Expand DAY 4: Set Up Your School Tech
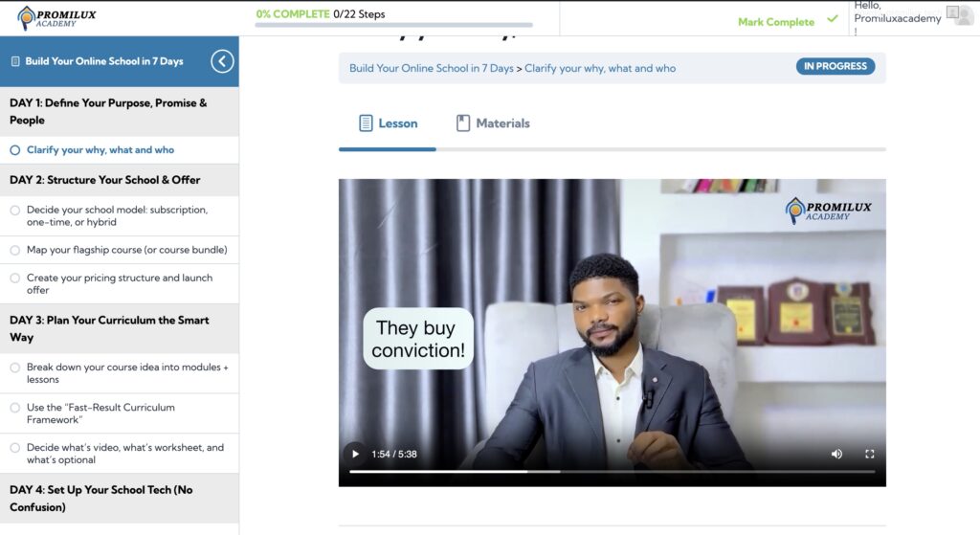Image resolution: width=980 pixels, height=535 pixels. pos(101,498)
